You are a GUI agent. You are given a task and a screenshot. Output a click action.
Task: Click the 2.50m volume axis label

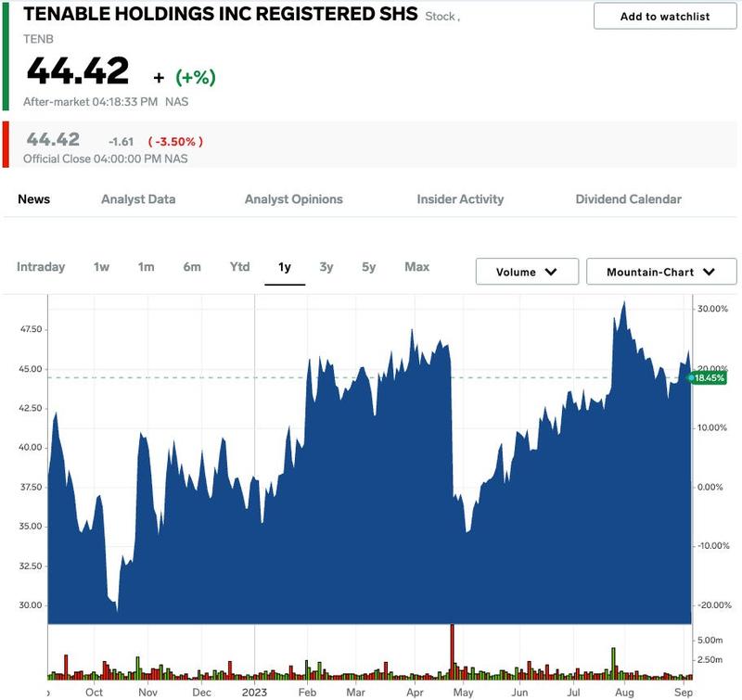pos(710,660)
